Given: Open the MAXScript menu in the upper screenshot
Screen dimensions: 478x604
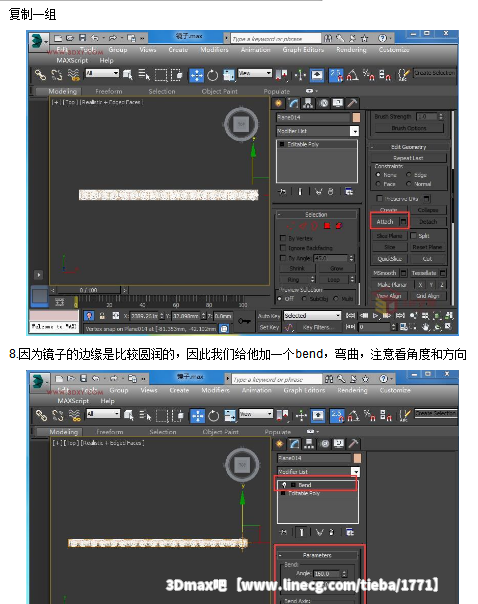Looking at the screenshot, I should [72, 60].
